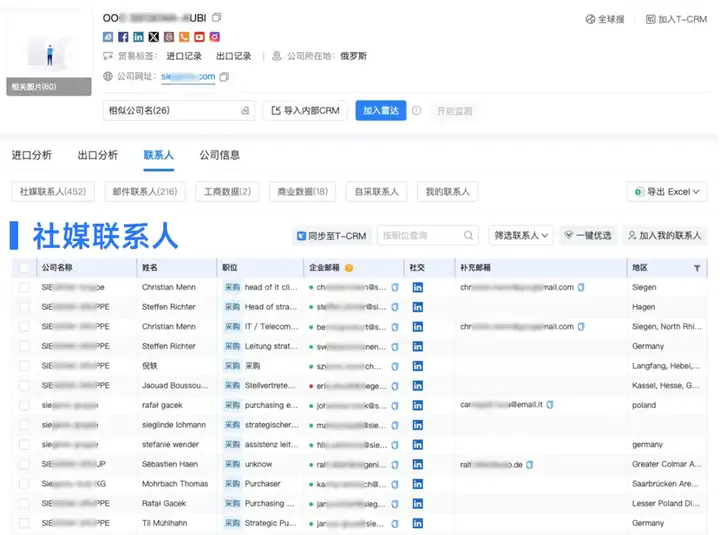This screenshot has height=535, width=720.
Task: Open the company's Facebook page icon
Action: (123, 37)
